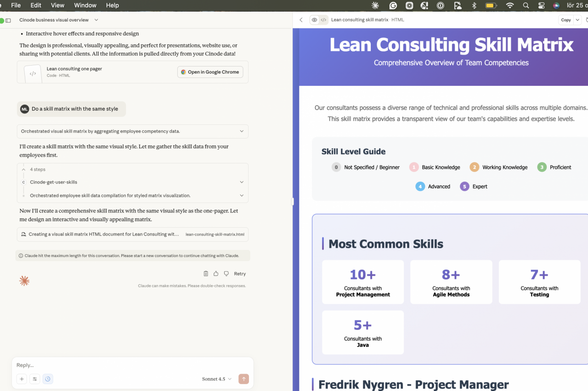The height and width of the screenshot is (391, 588).
Task: Click the plus attachment button in reply box
Action: click(x=22, y=379)
